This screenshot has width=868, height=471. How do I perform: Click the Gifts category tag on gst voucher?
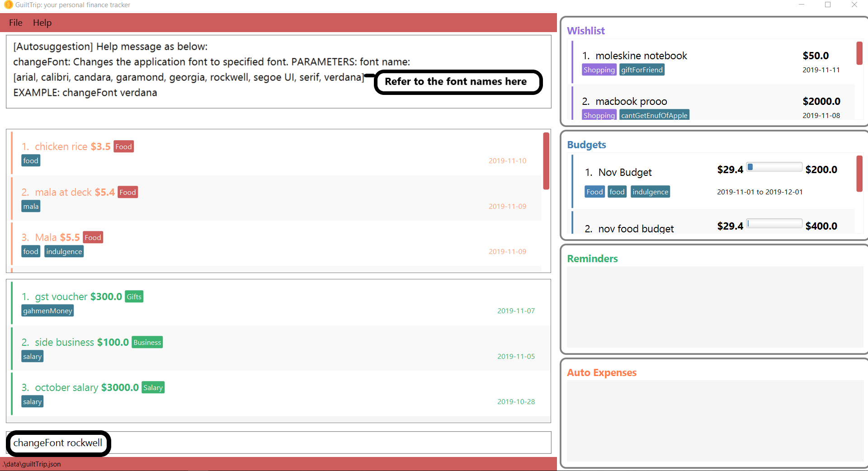134,297
